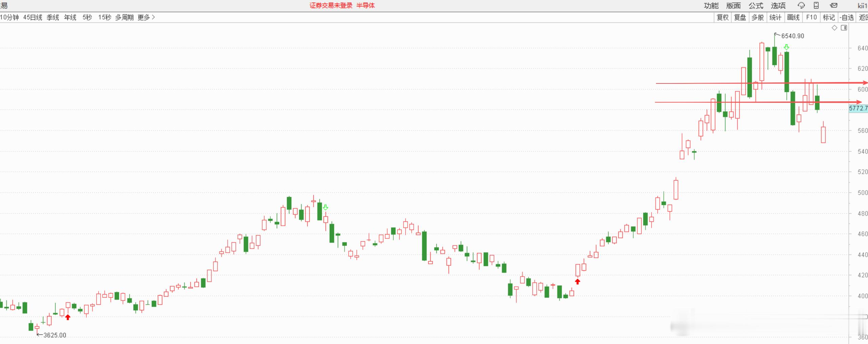
Task: Expand the 更多 period options
Action: [x=146, y=17]
